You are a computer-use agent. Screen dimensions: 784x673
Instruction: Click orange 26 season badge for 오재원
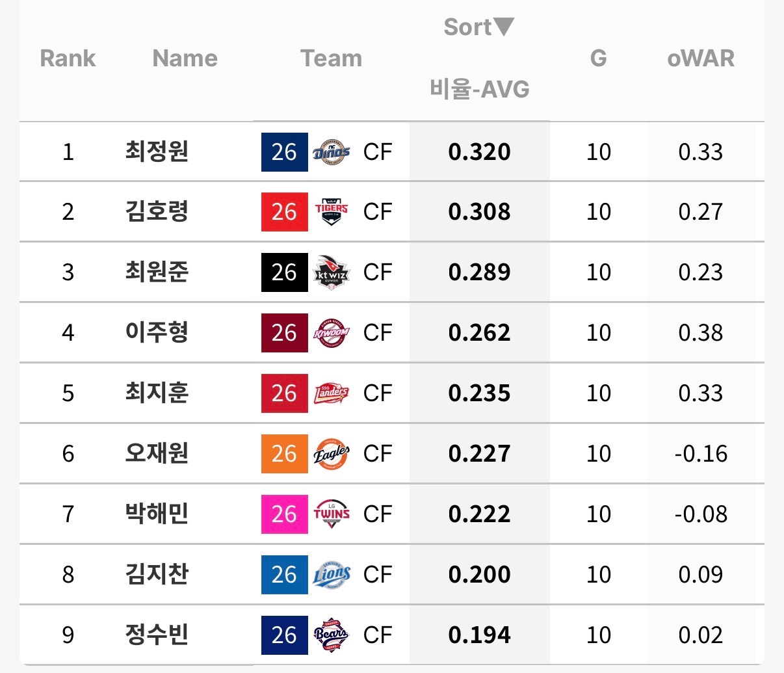pyautogui.click(x=284, y=454)
